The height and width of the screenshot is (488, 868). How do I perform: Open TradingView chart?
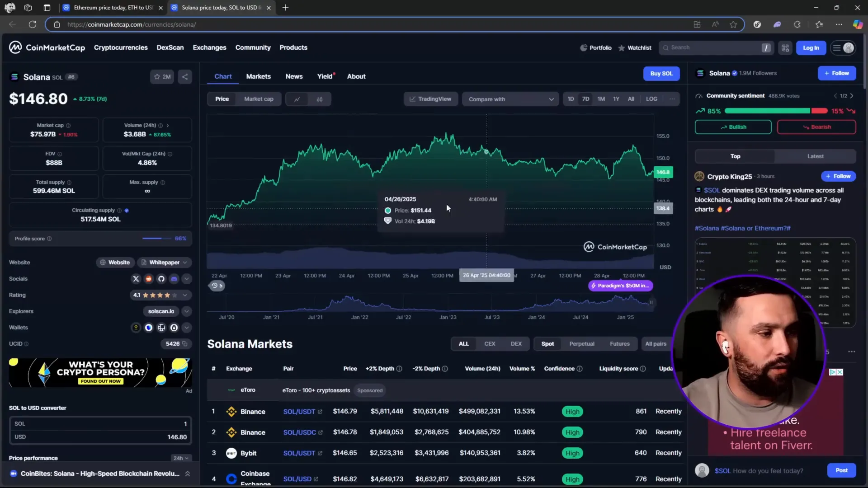click(x=430, y=99)
